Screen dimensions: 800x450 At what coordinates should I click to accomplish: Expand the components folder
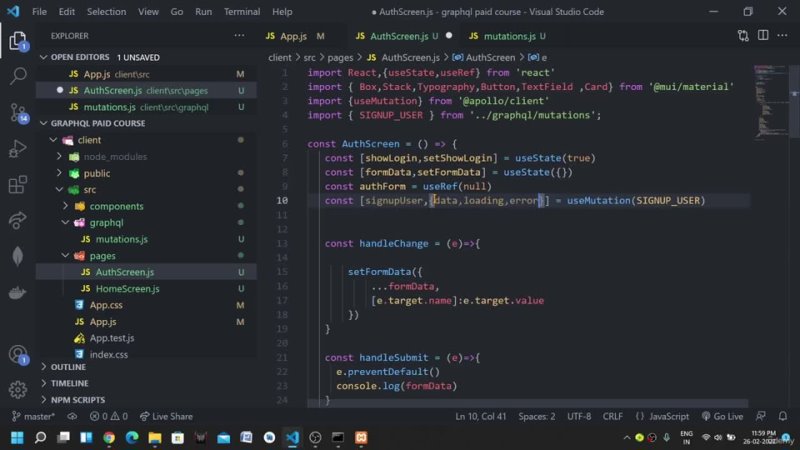[x=65, y=206]
